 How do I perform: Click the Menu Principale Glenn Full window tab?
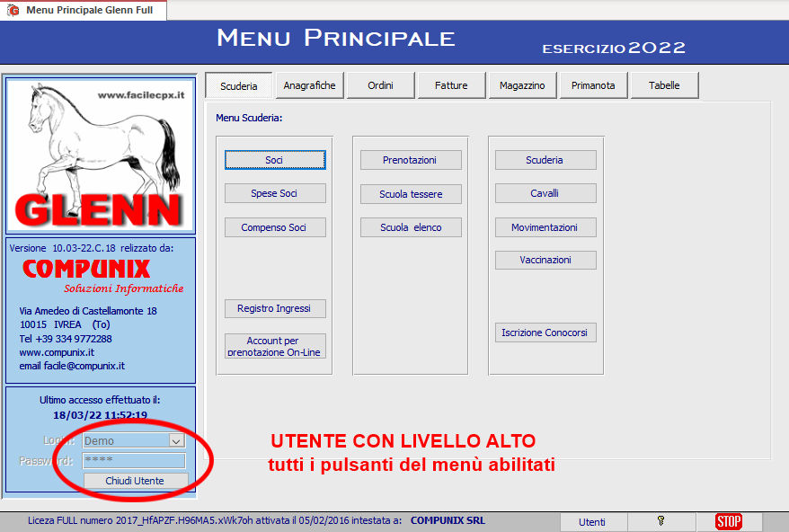coord(83,10)
